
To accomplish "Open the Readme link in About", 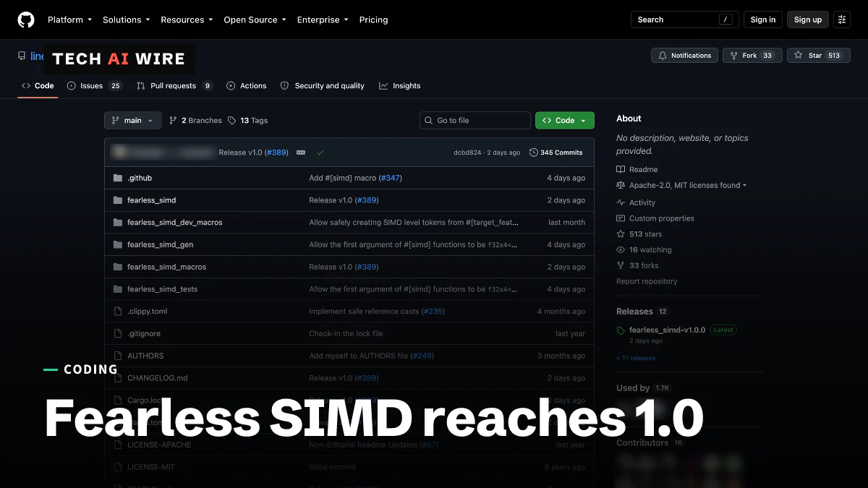I will pyautogui.click(x=637, y=169).
